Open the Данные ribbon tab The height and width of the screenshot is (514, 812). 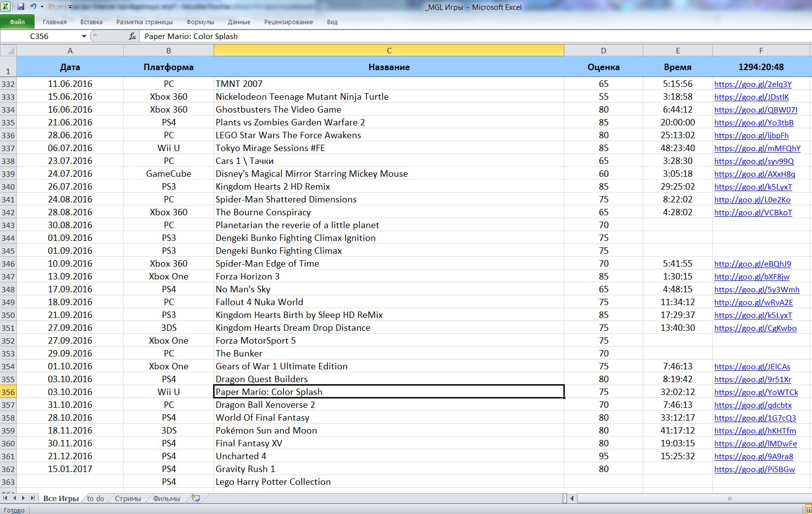pos(239,22)
